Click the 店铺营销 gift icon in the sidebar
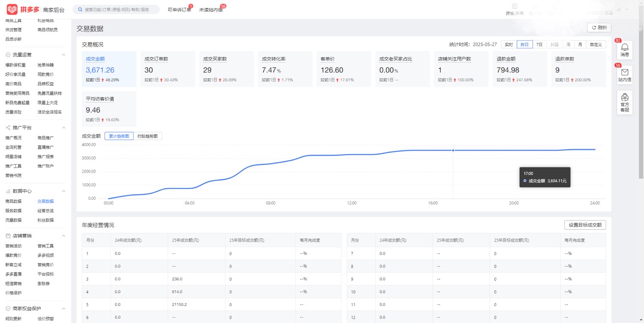Screen dimensions: 644x323 tap(8, 236)
